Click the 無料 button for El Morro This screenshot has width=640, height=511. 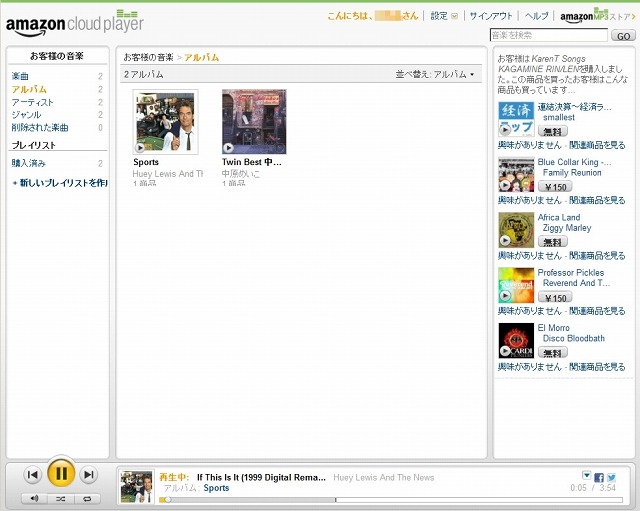[x=553, y=352]
